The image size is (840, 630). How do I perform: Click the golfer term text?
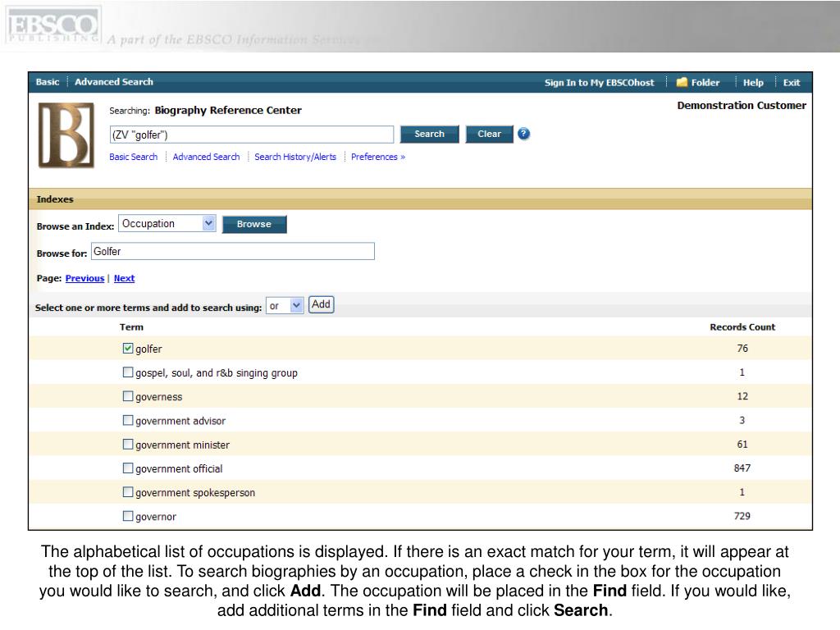point(148,349)
